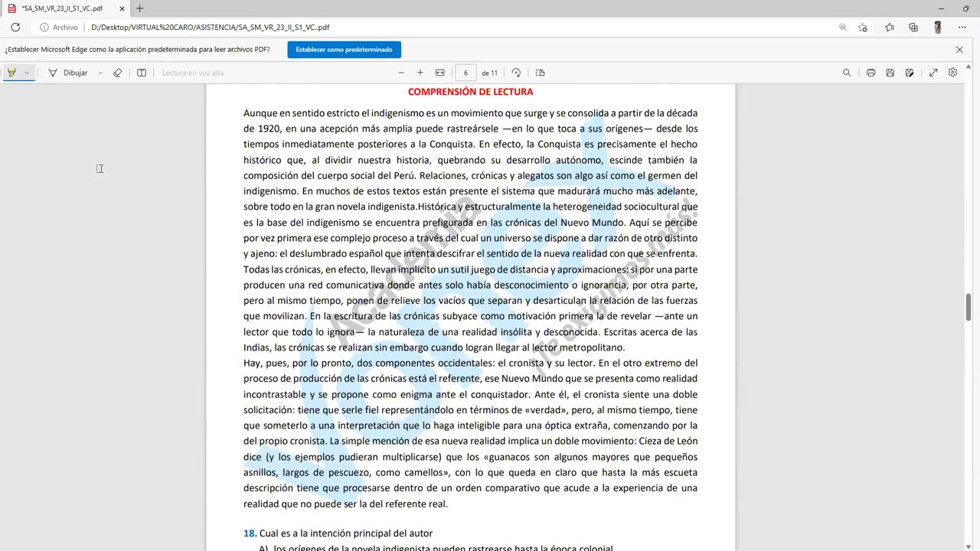This screenshot has height=551, width=980.
Task: Open highlighter color dropdown arrow
Action: click(27, 73)
